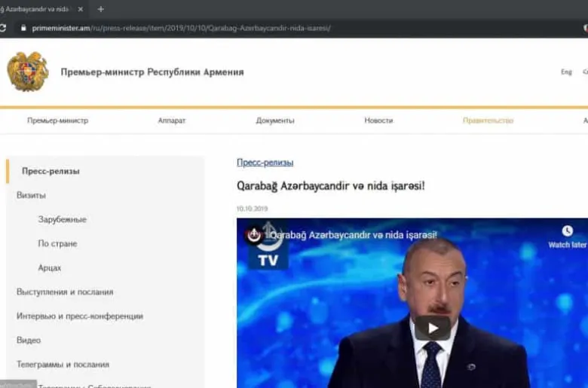Click the YouTube play button on video
This screenshot has width=588, height=388.
(432, 328)
